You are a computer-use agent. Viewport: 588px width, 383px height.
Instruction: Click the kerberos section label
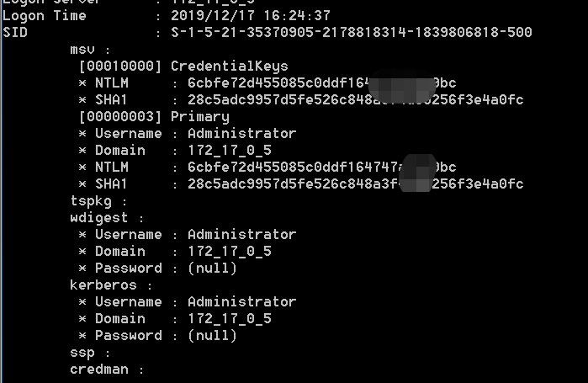pyautogui.click(x=103, y=285)
